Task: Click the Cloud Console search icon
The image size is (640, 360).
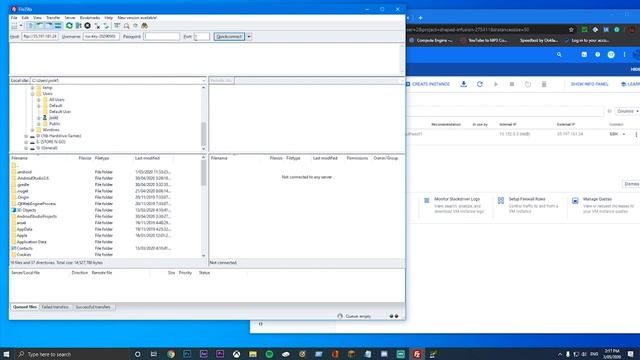Action: tap(559, 55)
